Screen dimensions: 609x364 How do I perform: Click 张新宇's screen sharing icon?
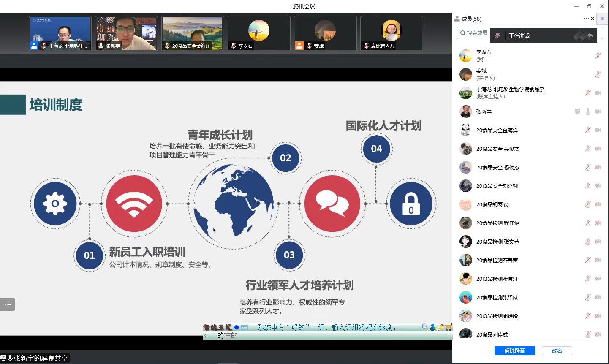[x=577, y=111]
